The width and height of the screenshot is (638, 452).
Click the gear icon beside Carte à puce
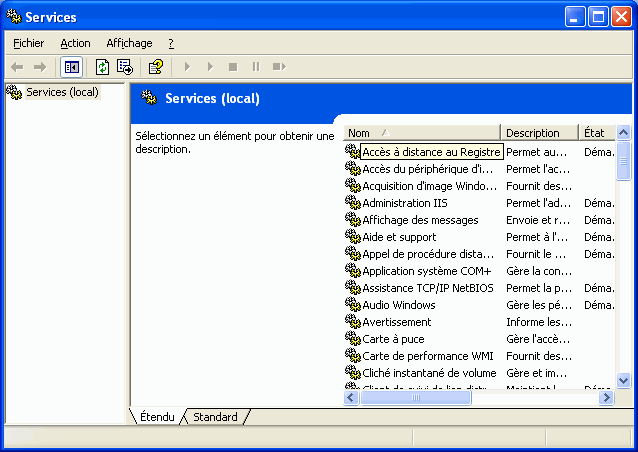(x=353, y=339)
